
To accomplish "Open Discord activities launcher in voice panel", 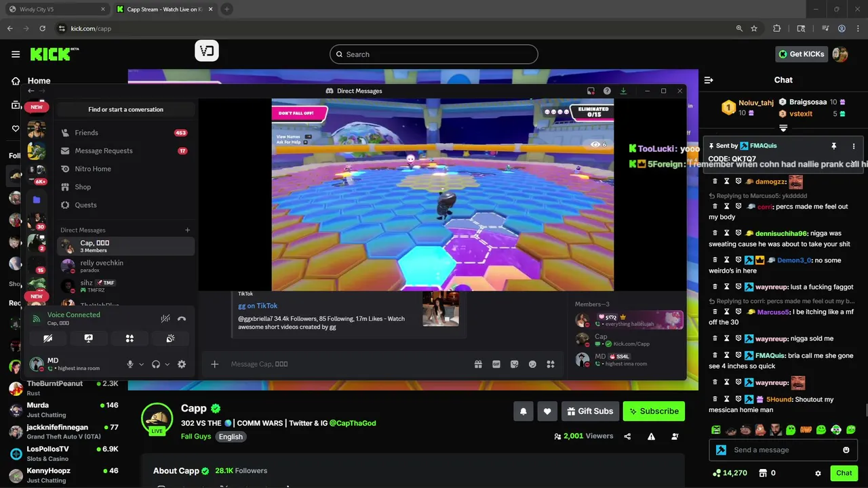I will click(130, 338).
